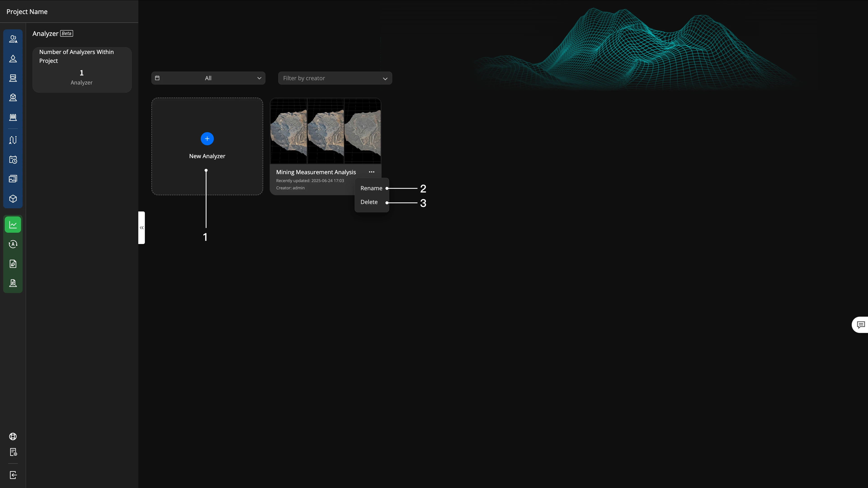Open the team members sidebar icon
Image resolution: width=868 pixels, height=488 pixels.
(x=13, y=39)
